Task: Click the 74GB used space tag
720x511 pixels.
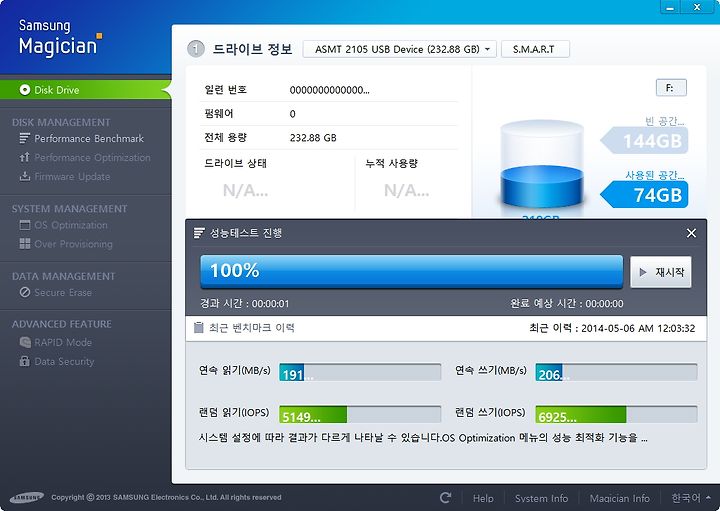Action: point(644,195)
